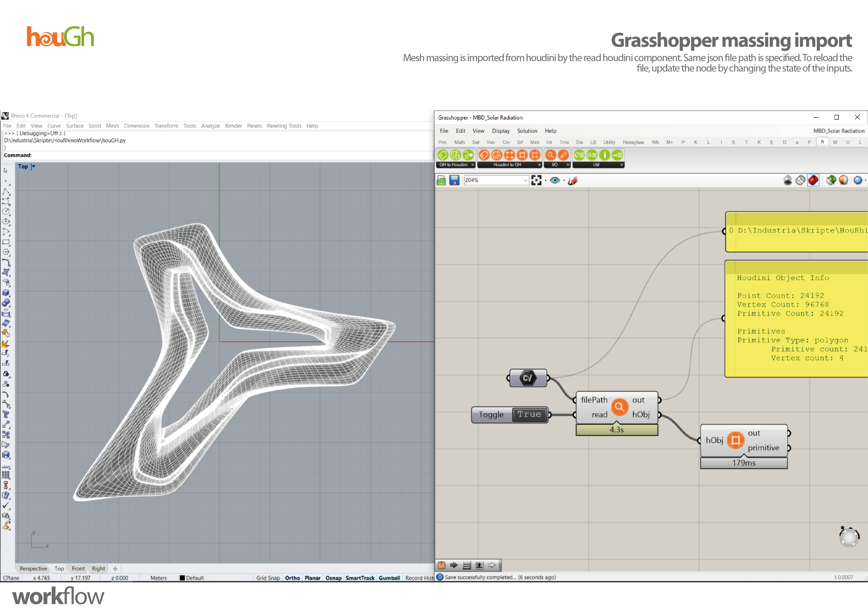Click the Grasshopper sketch brush icon
Viewport: 868px width, 614px height.
(x=573, y=180)
